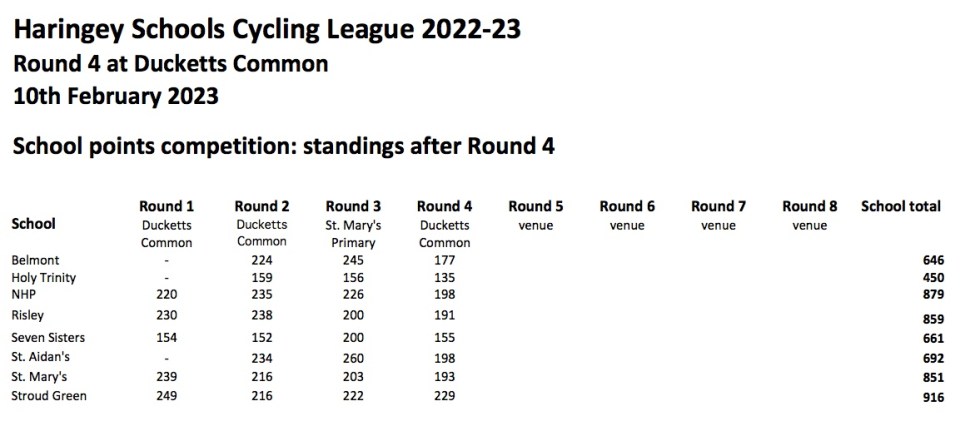The height and width of the screenshot is (421, 960).
Task: Click the Haringey Schools Cycling League title
Action: click(266, 30)
